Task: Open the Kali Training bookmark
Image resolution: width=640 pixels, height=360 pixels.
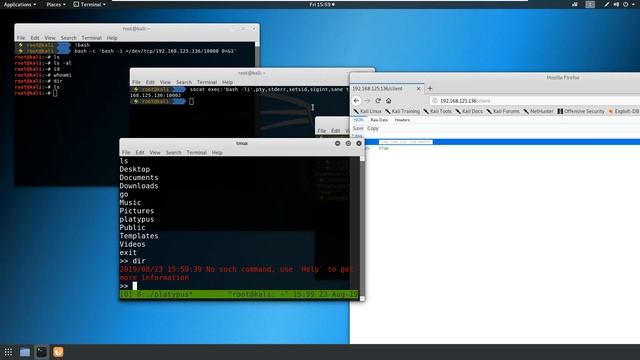Action: pos(402,111)
